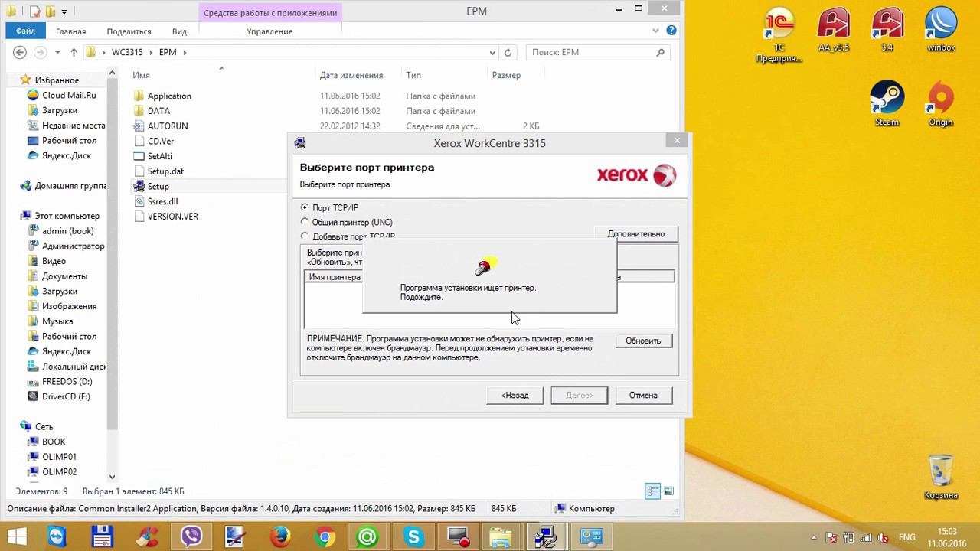Open the Windows Start button
The image size is (980, 551).
pos(16,536)
